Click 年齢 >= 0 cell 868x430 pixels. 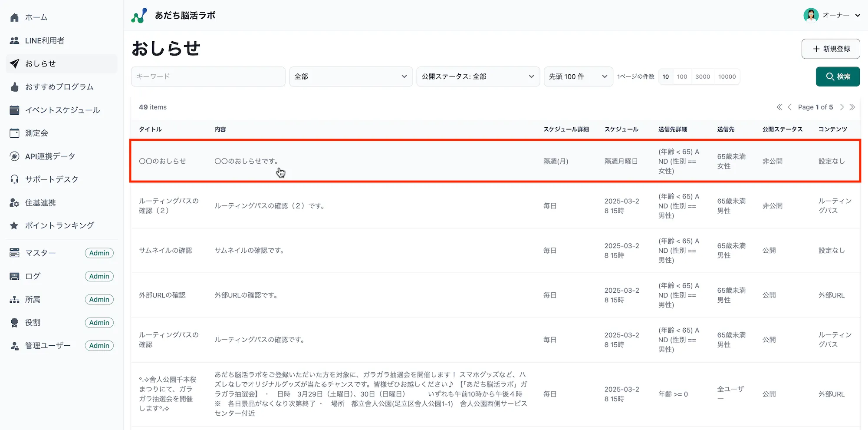[673, 394]
